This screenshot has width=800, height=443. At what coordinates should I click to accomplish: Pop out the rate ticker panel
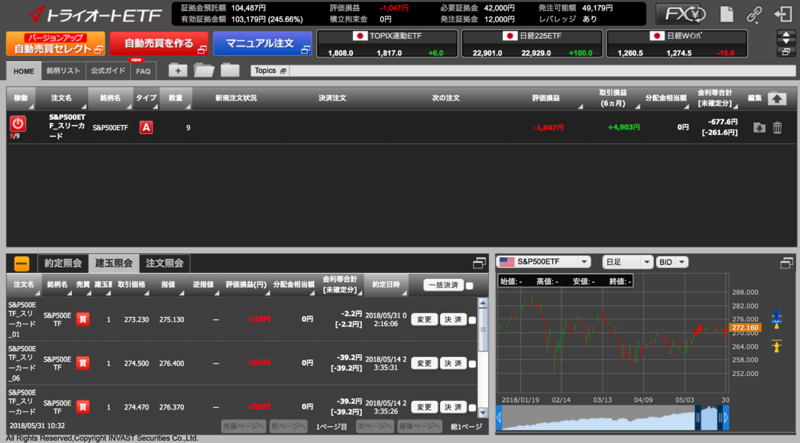[786, 52]
